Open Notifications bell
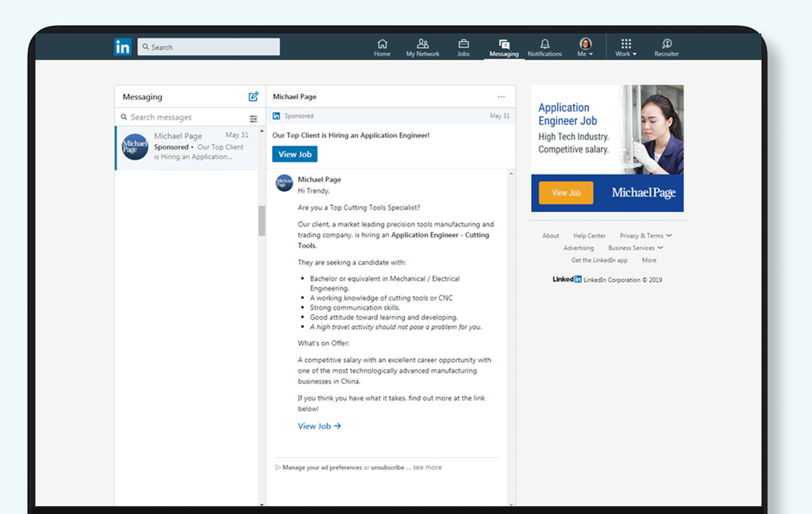 click(x=544, y=47)
